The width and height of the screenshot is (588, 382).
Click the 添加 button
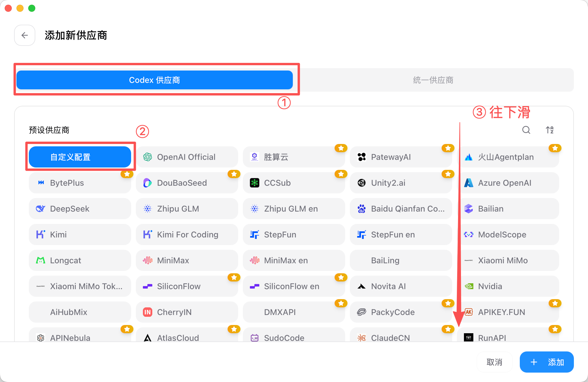(547, 362)
